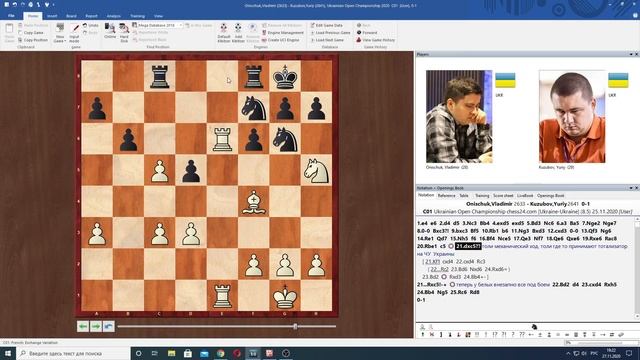Click move 22.Bd2 in notation
The width and height of the screenshot is (640, 360).
click(561, 284)
